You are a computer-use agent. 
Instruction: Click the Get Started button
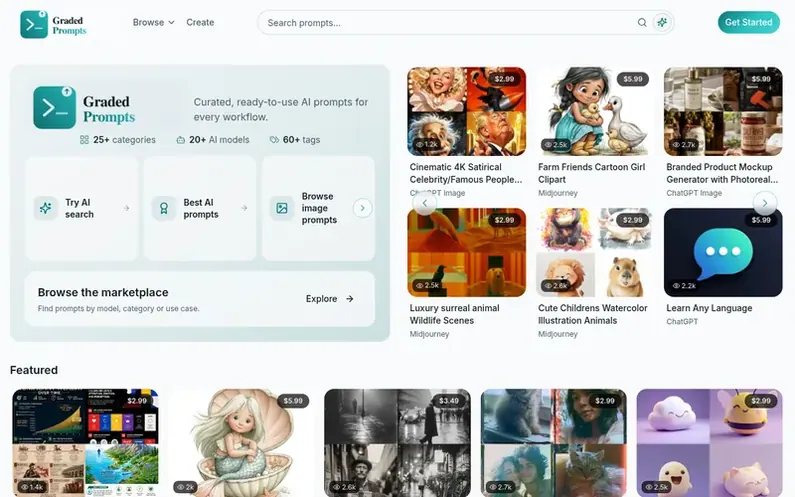748,22
